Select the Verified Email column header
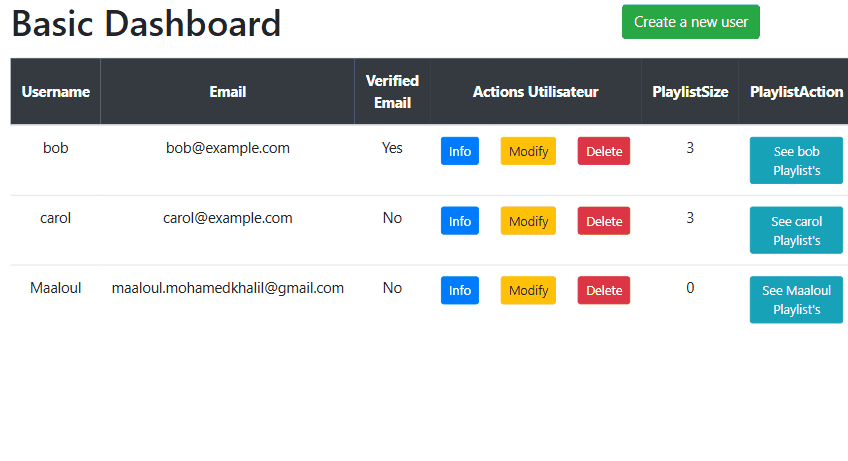The height and width of the screenshot is (461, 848). coord(392,91)
